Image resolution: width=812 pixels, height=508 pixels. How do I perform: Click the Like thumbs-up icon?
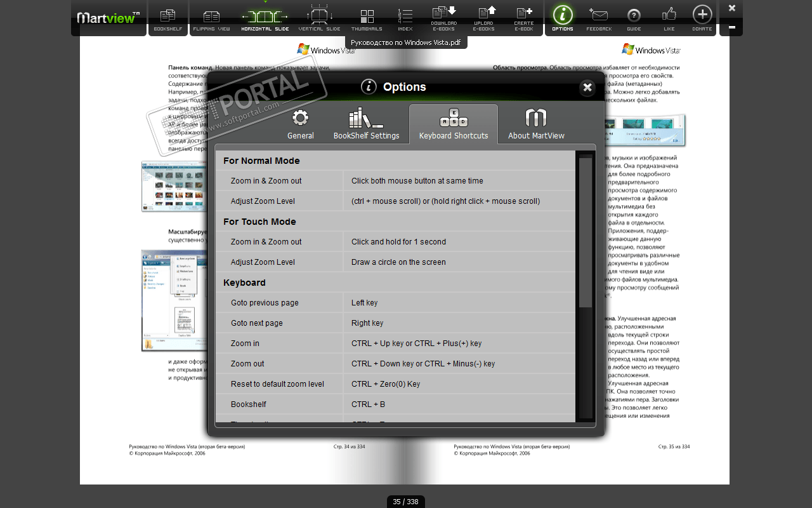point(669,18)
